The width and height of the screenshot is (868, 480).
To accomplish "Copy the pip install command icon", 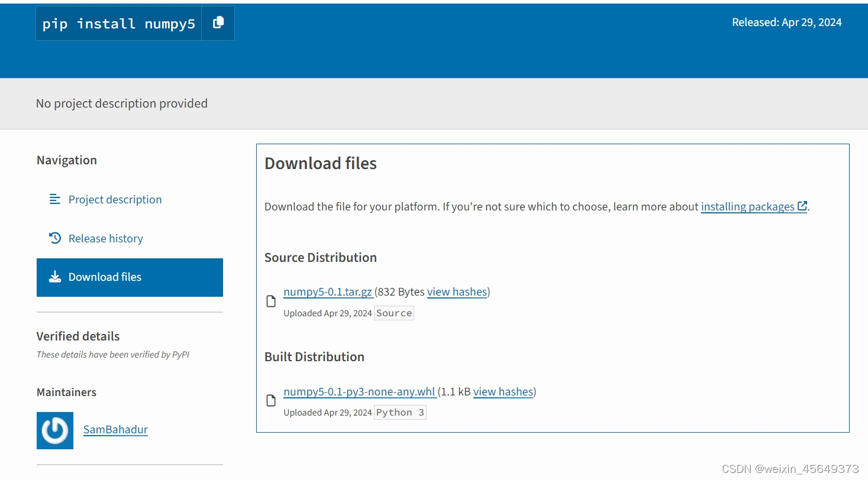I will (x=218, y=23).
